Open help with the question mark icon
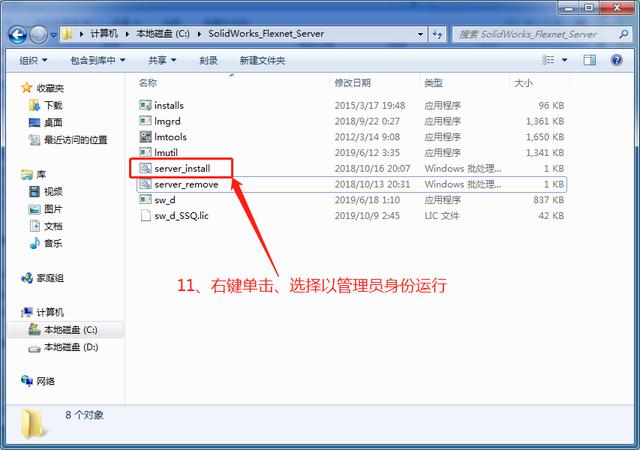Screen dimensions: 640x450 (616, 60)
